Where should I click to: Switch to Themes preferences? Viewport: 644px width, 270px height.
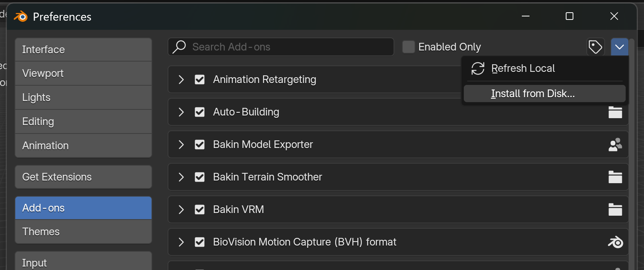(83, 232)
